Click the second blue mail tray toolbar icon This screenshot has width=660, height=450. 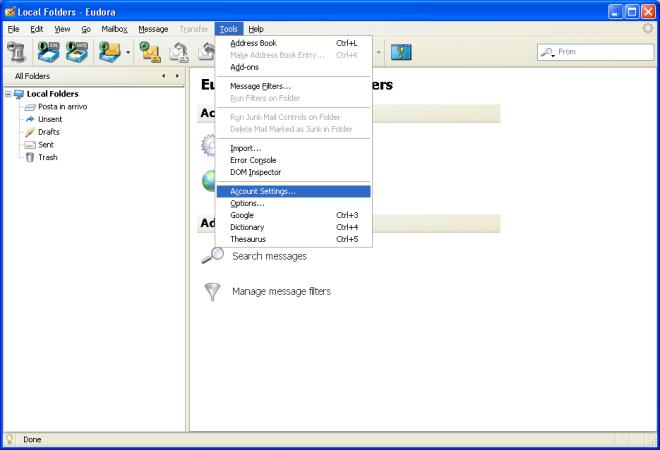[75, 52]
